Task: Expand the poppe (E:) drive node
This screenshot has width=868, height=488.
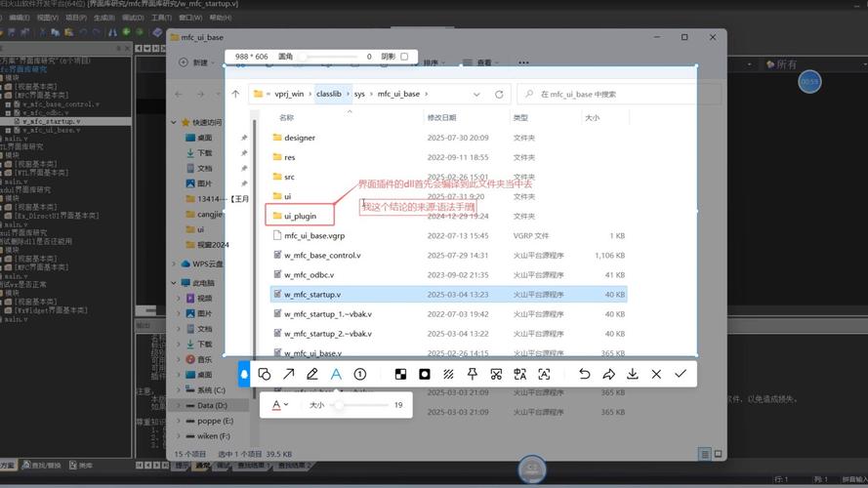Action: pos(179,421)
